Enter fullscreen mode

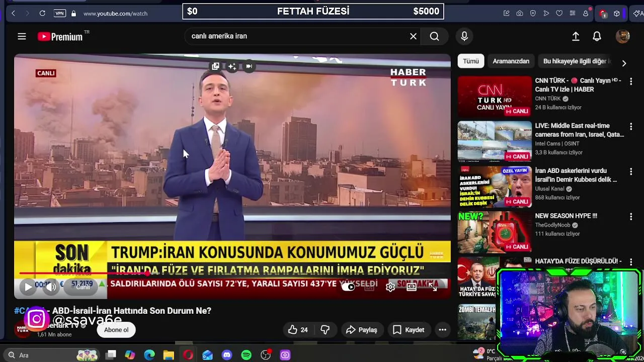[x=434, y=287]
